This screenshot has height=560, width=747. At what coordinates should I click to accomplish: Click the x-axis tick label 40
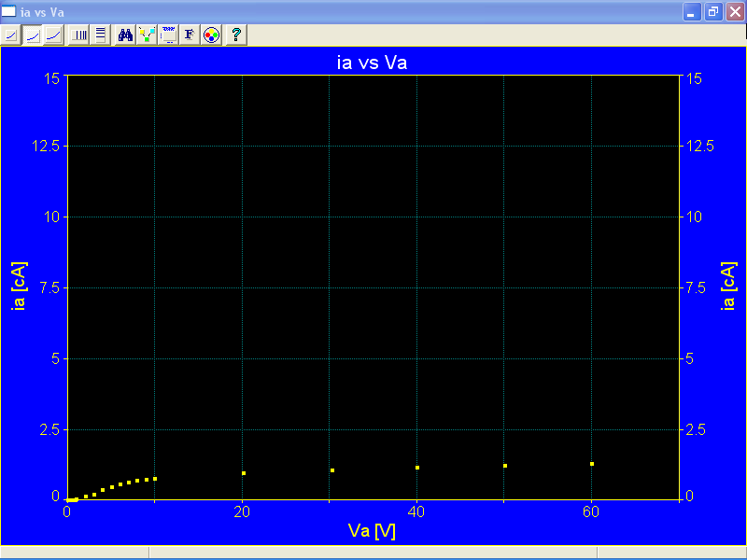tap(416, 511)
